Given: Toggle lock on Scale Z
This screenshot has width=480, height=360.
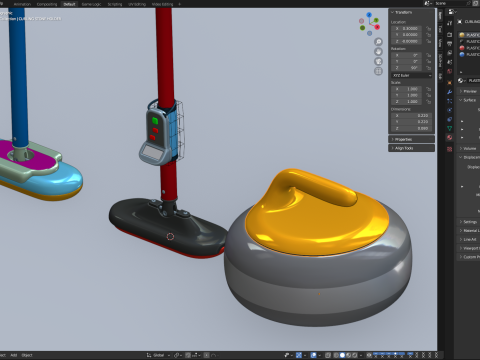Looking at the screenshot, I should pos(428,101).
